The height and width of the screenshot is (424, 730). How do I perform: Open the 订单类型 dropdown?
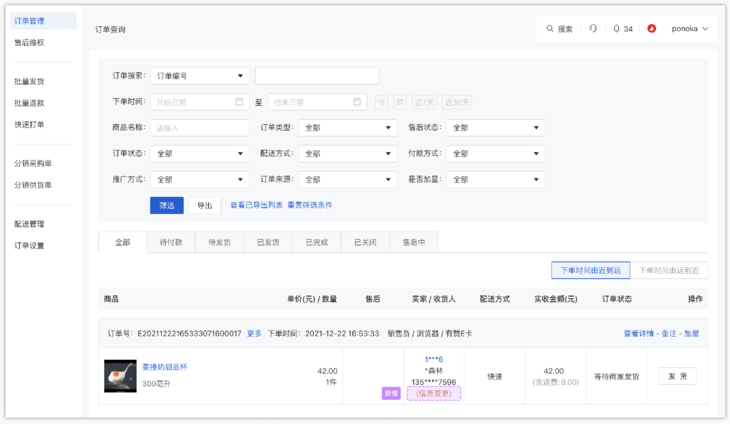tap(348, 128)
